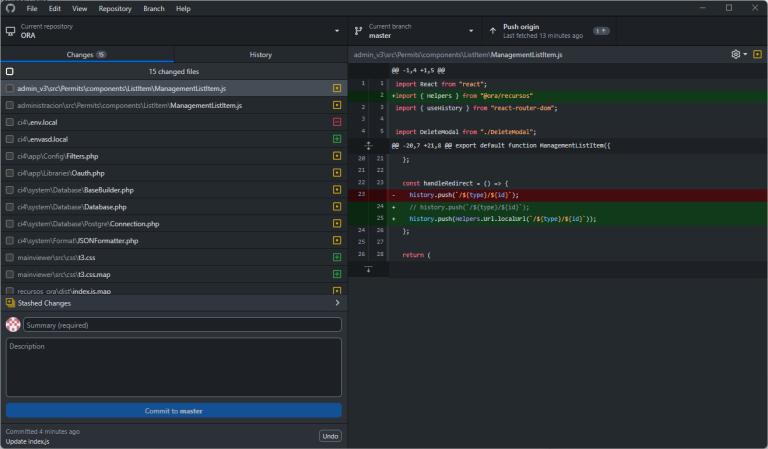
Task: Click the Summary (required) field
Action: [x=182, y=325]
